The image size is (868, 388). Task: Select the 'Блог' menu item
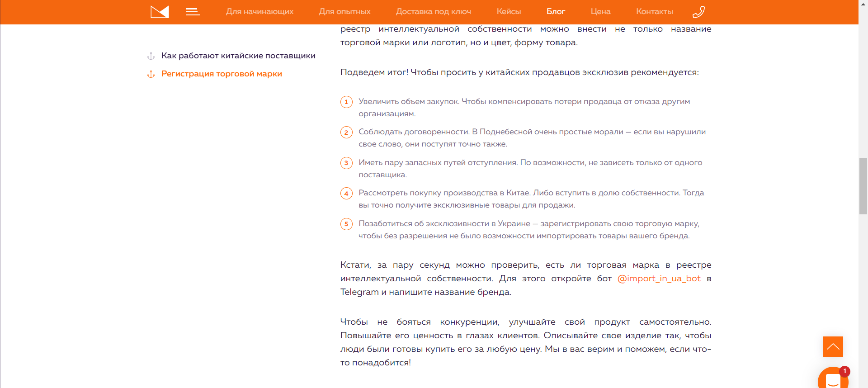[556, 12]
